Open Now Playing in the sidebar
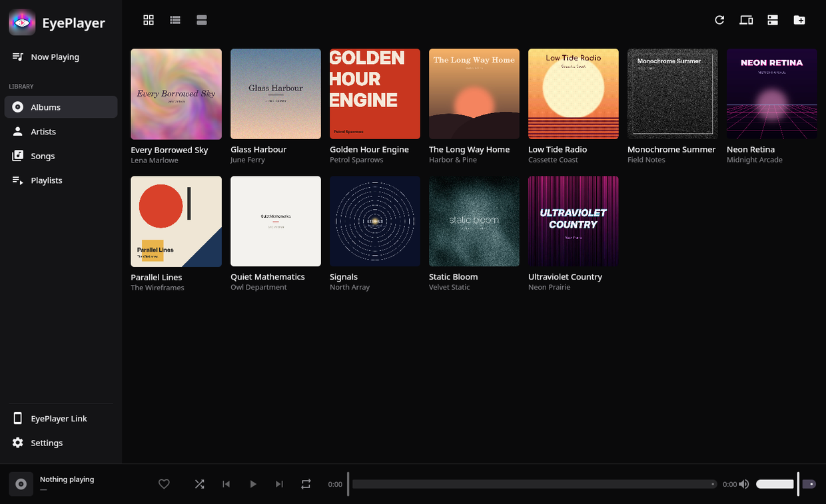Image resolution: width=826 pixels, height=504 pixels. click(61, 57)
